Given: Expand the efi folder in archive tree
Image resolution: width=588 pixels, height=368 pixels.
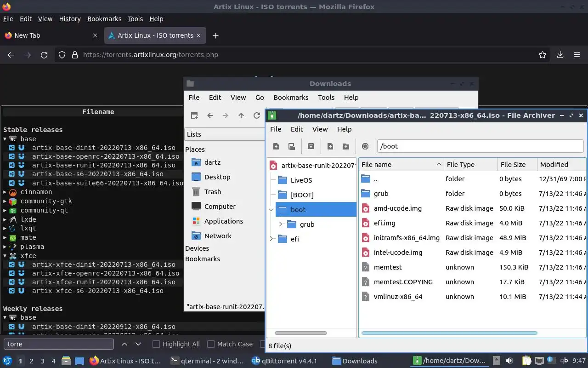Looking at the screenshot, I should (x=271, y=239).
